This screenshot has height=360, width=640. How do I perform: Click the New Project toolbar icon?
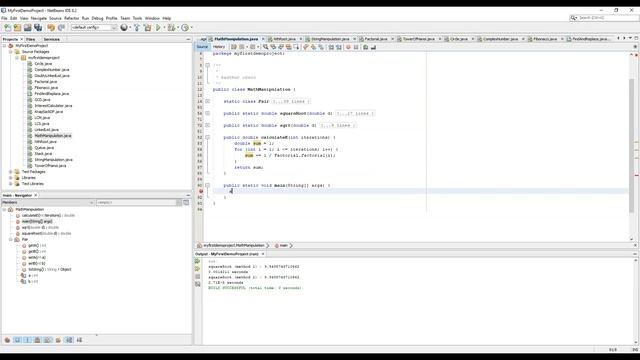click(17, 27)
